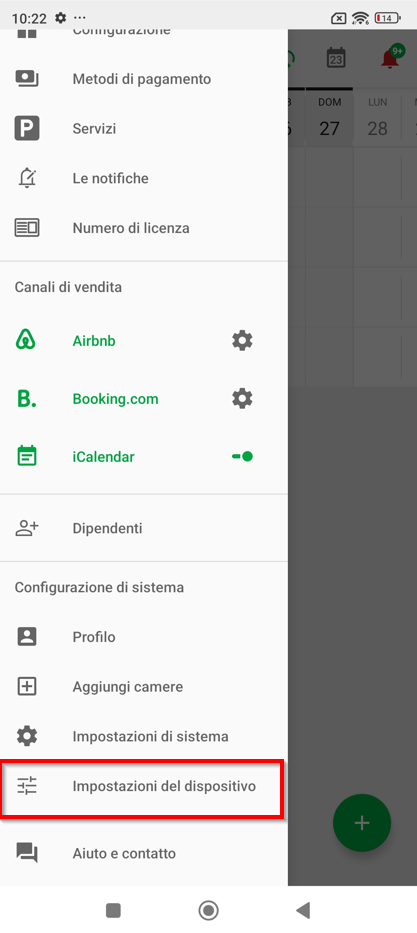Tap the calendar 23 icon in toolbar
The image size is (417, 933).
coord(336,58)
